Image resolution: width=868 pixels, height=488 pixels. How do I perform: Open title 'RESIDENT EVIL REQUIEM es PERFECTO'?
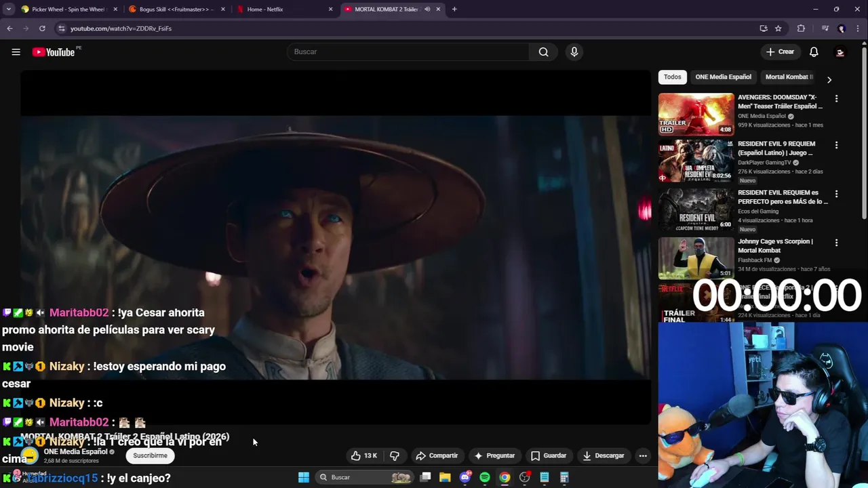click(783, 197)
